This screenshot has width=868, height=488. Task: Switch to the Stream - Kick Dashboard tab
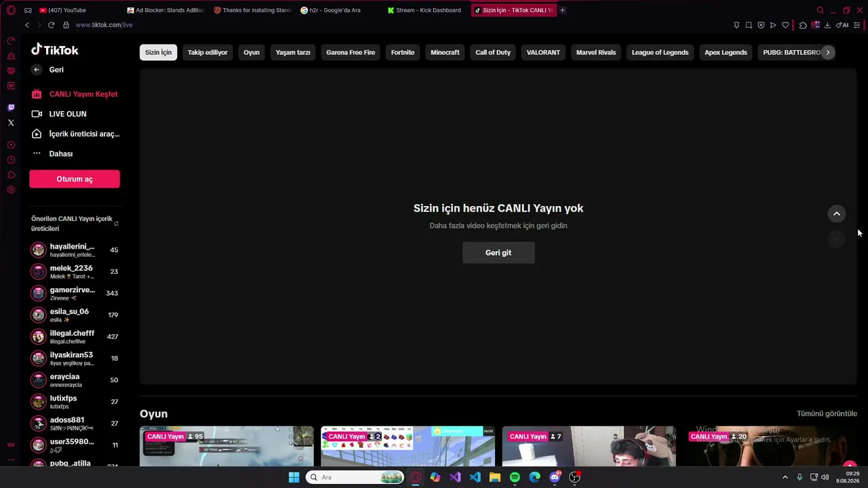pos(424,10)
